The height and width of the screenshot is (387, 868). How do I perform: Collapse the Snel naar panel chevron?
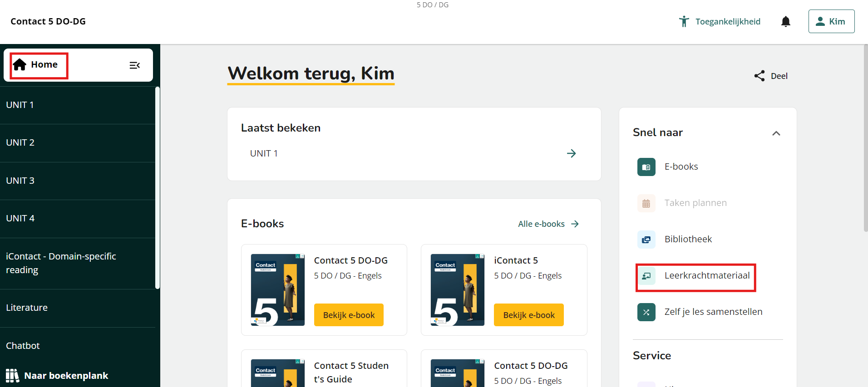(776, 133)
